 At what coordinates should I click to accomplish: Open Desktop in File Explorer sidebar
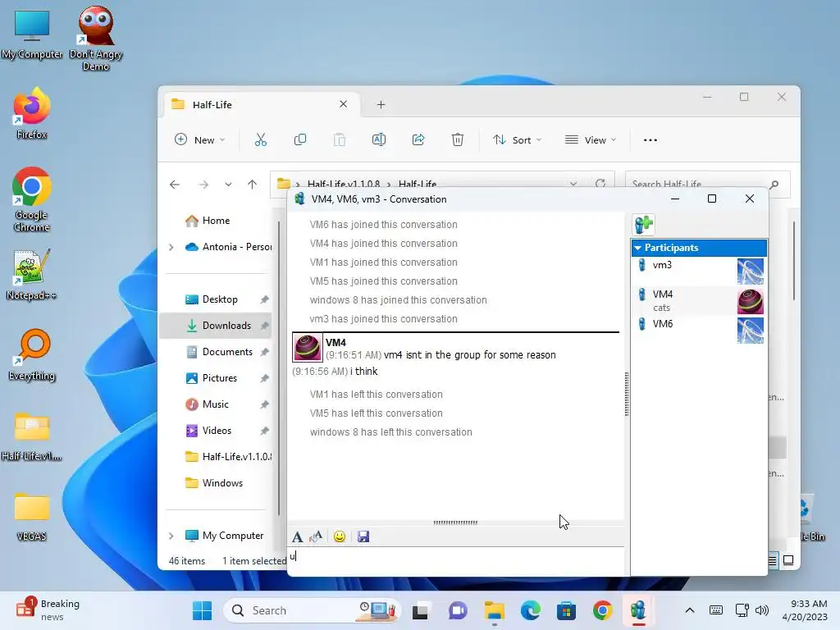[x=220, y=299]
